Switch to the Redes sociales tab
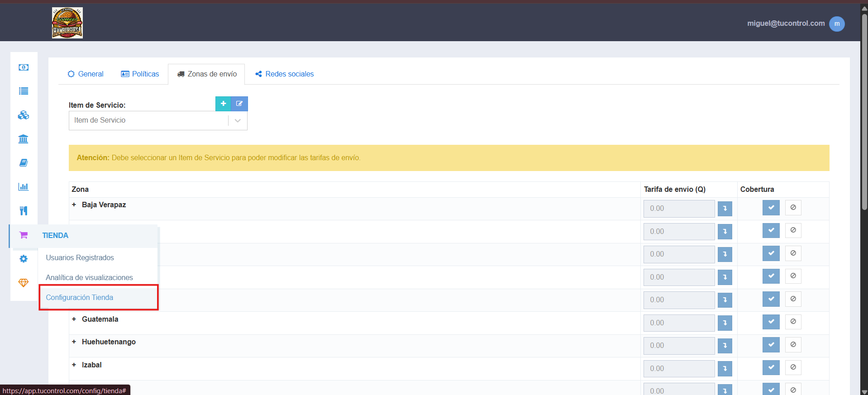Image resolution: width=868 pixels, height=395 pixels. click(x=284, y=74)
